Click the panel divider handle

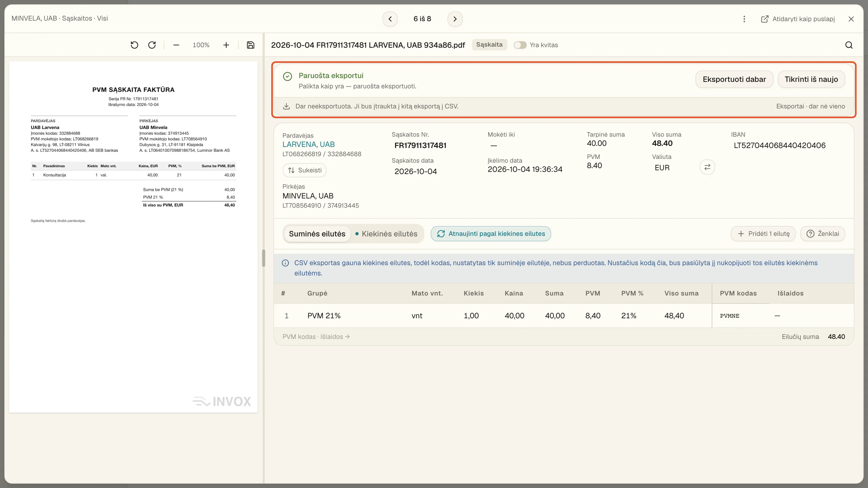pyautogui.click(x=263, y=258)
